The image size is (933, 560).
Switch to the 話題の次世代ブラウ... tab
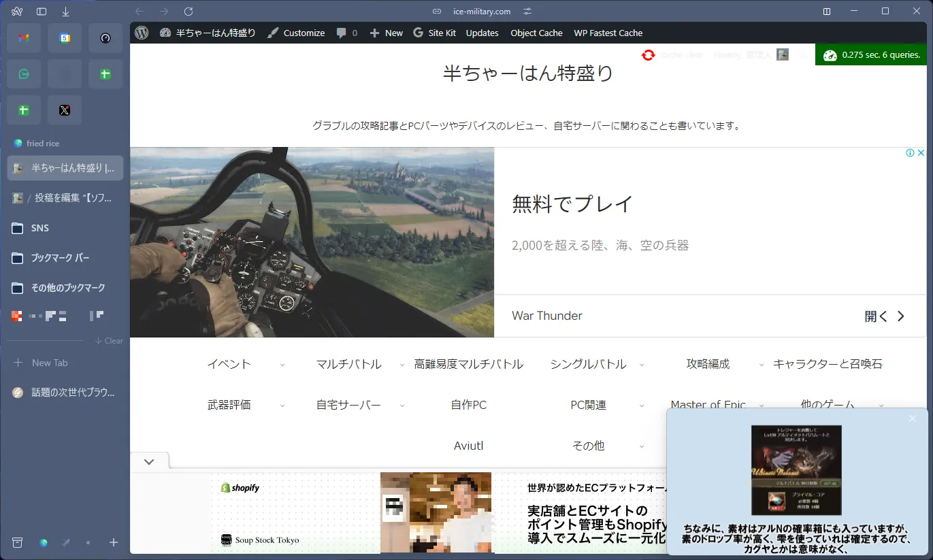[65, 393]
